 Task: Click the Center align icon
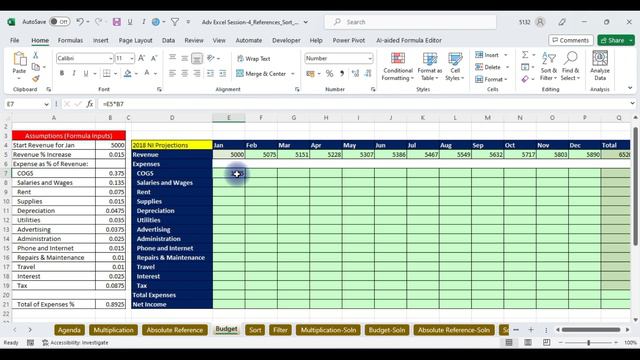[184, 73]
